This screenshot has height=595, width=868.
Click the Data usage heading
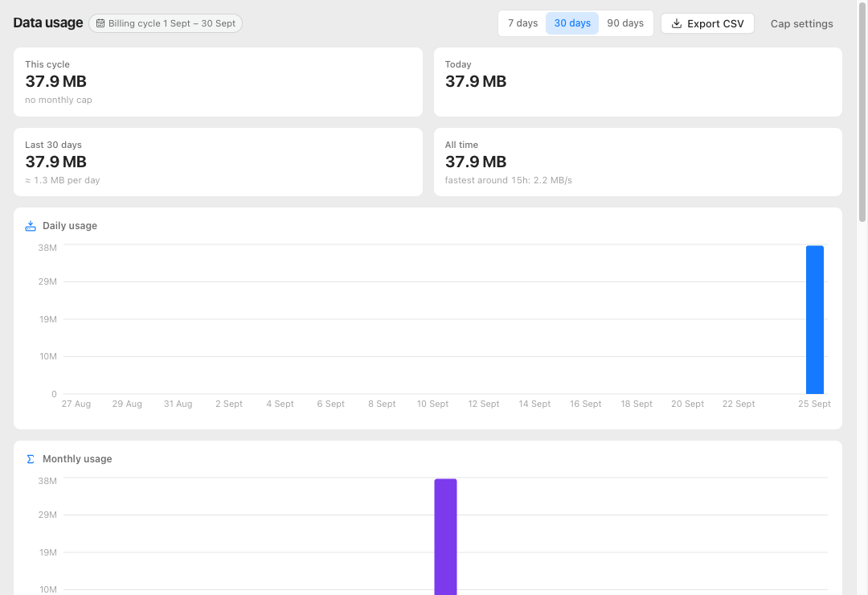[x=48, y=23]
